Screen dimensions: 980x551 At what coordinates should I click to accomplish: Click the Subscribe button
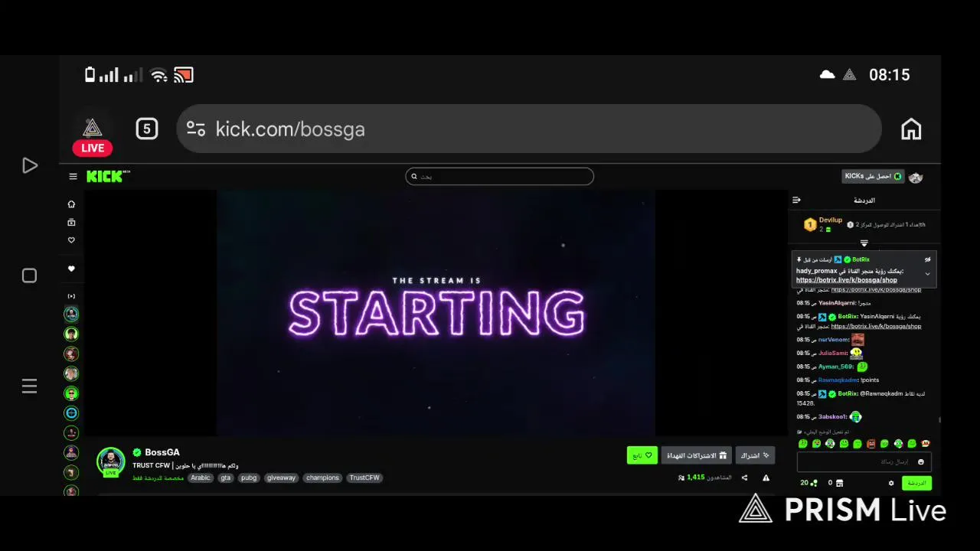(x=755, y=455)
